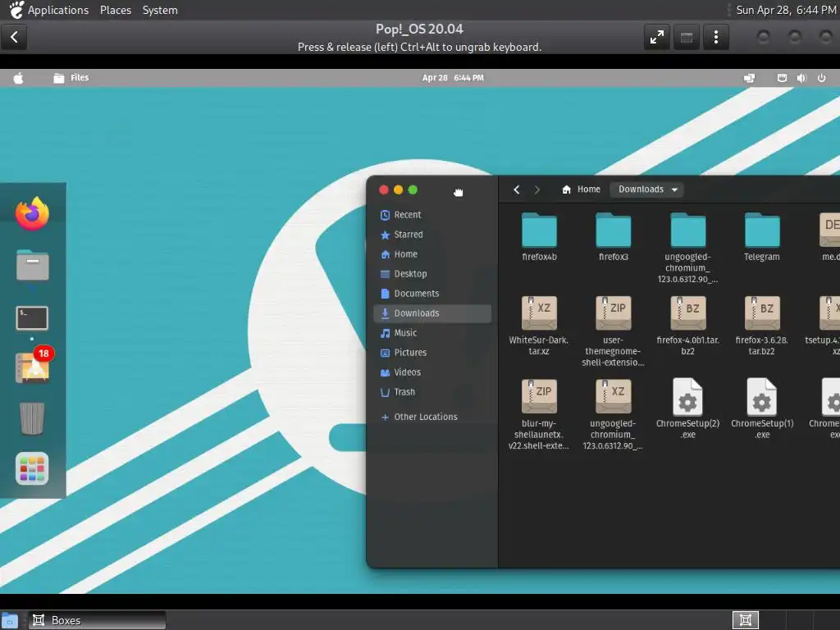Click the keyboard indicator icon in the guest top bar
This screenshot has height=630, width=840.
(x=782, y=78)
